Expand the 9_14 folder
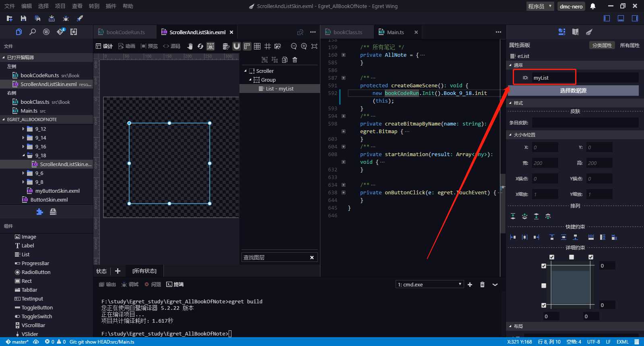The width and height of the screenshot is (644, 346). tap(23, 138)
